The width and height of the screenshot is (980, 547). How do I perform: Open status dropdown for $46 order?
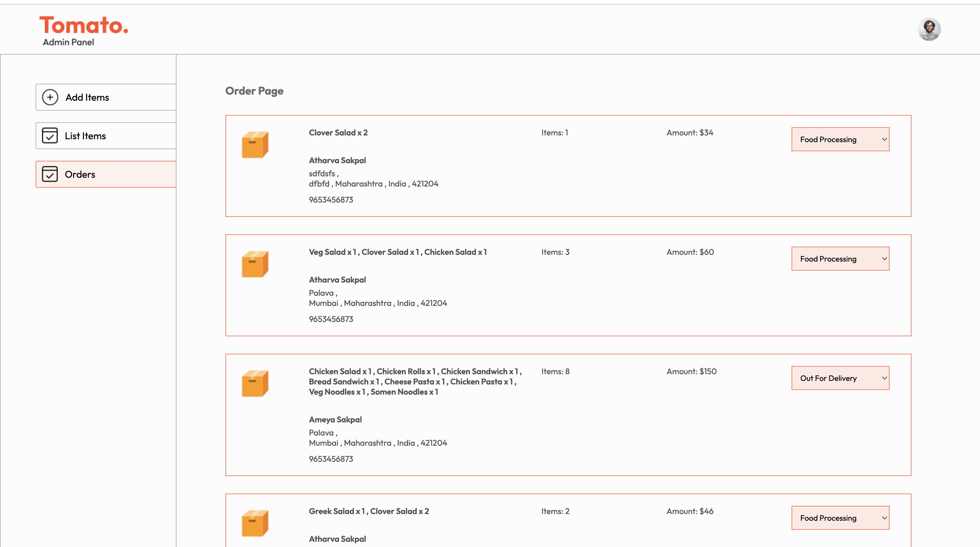[840, 518]
